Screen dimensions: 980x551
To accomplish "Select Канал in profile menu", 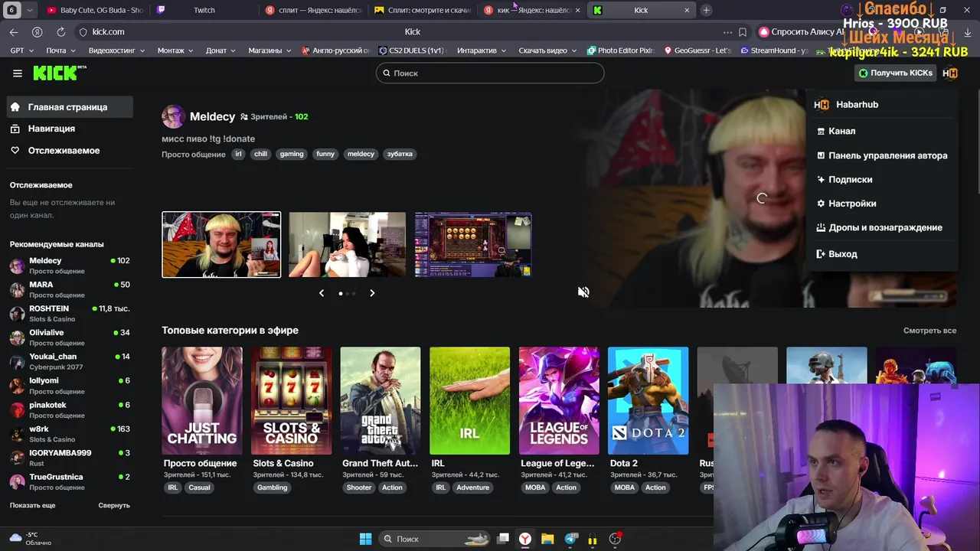I will pos(836,131).
